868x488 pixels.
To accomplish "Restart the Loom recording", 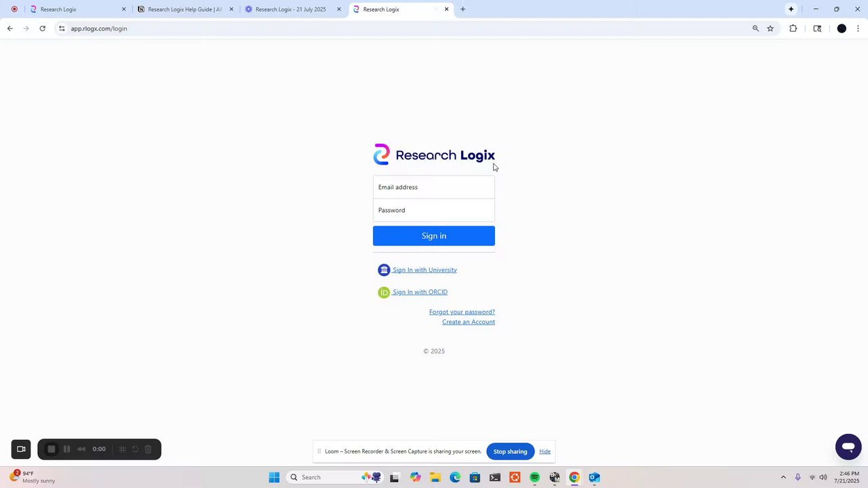I will pos(135,449).
